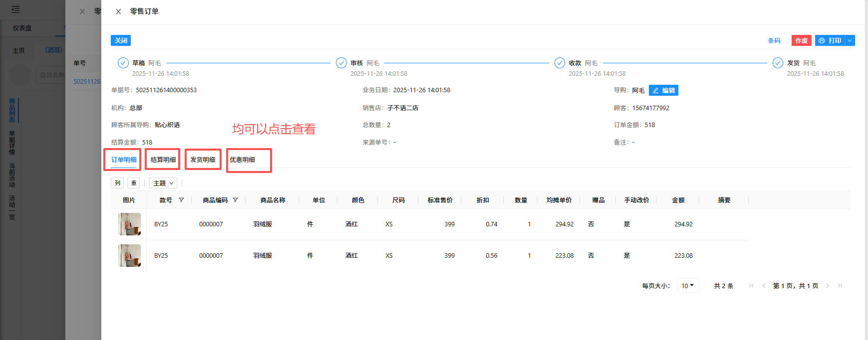868x340 pixels.
Task: Click the blue 关闭 button
Action: (x=121, y=40)
